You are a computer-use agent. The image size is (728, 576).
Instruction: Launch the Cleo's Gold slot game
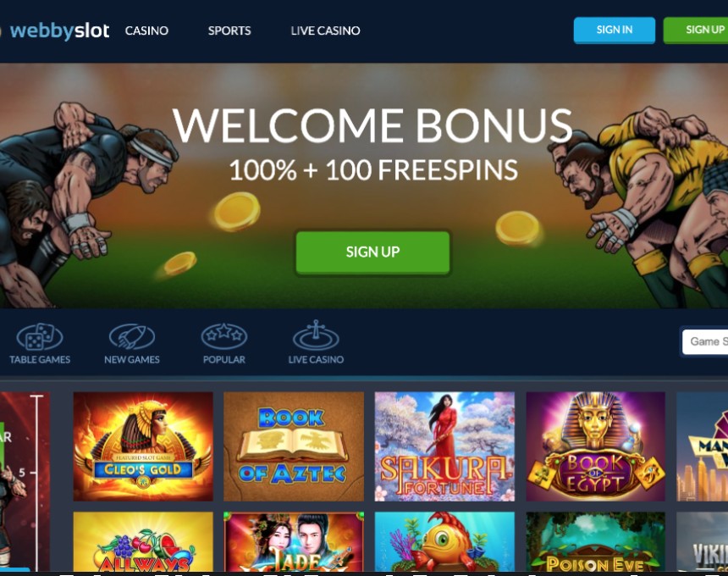click(143, 446)
